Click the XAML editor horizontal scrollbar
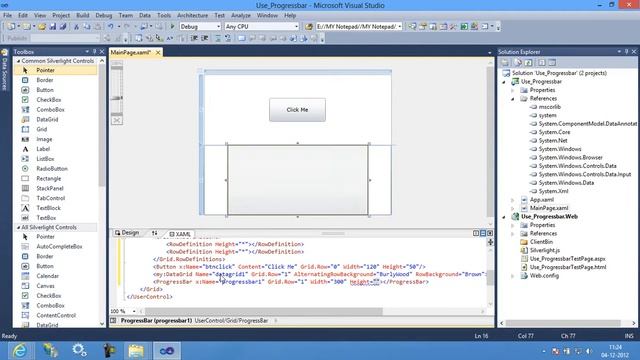 coord(264,311)
